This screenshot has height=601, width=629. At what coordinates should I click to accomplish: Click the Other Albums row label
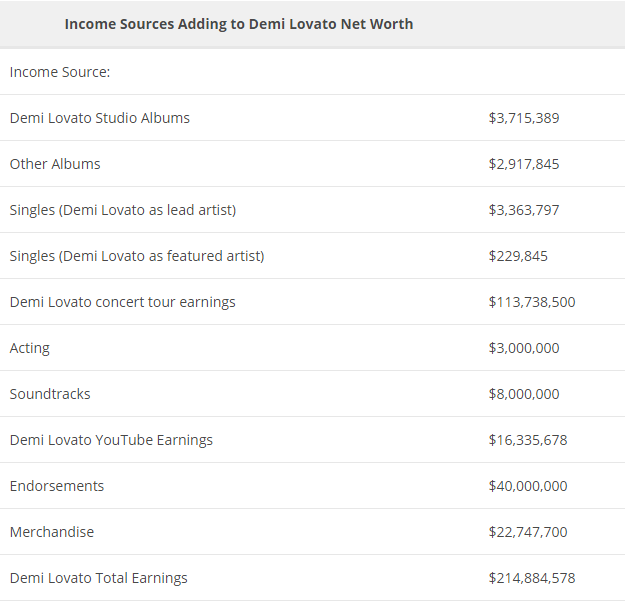click(55, 164)
